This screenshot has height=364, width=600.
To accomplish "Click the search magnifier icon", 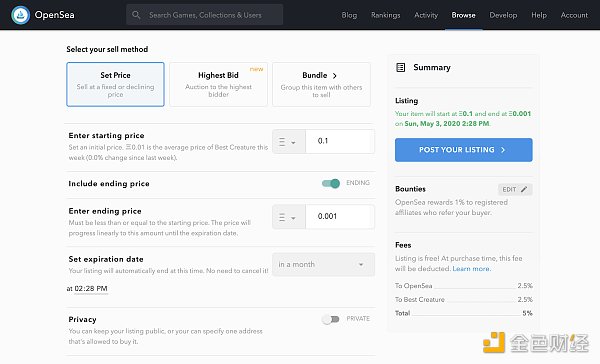I will [136, 15].
